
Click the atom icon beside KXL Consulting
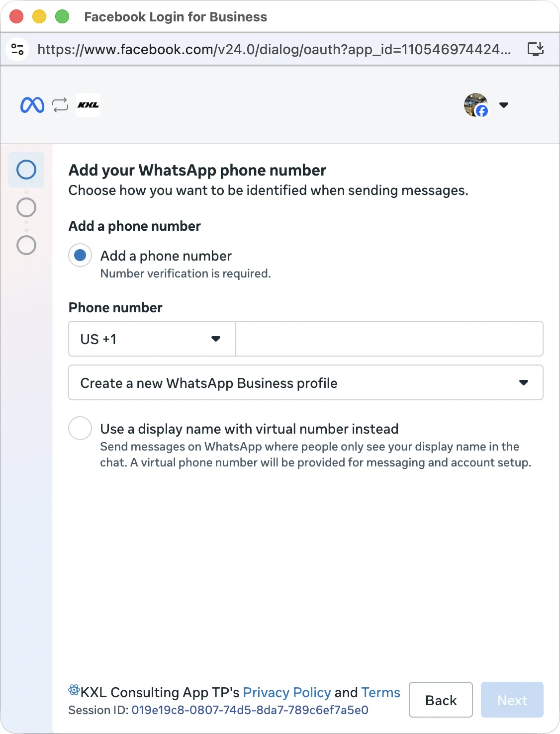(74, 690)
